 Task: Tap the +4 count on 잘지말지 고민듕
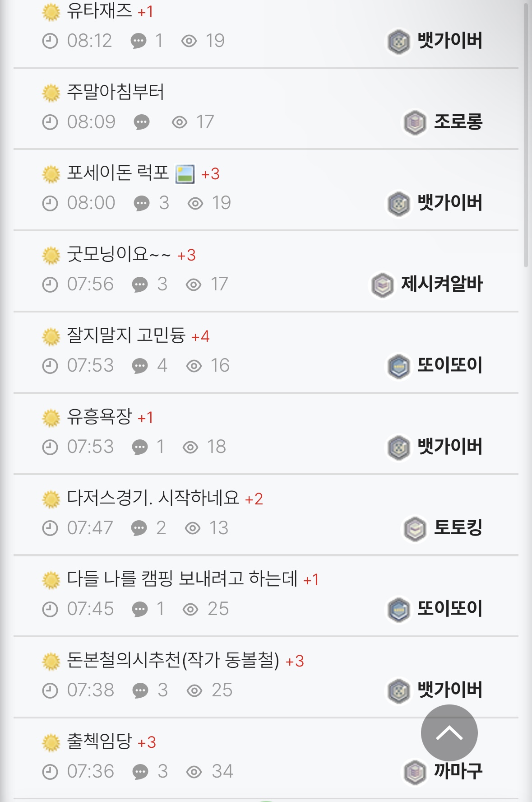(200, 337)
